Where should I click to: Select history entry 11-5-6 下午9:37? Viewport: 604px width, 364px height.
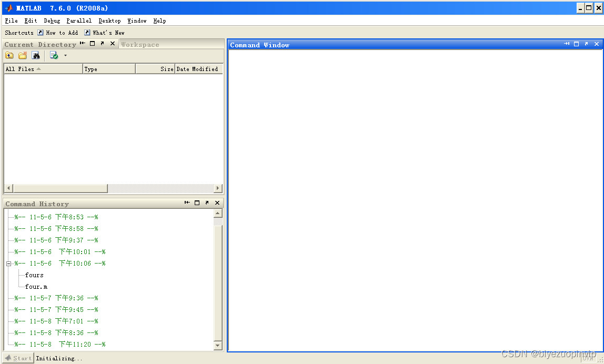click(56, 240)
